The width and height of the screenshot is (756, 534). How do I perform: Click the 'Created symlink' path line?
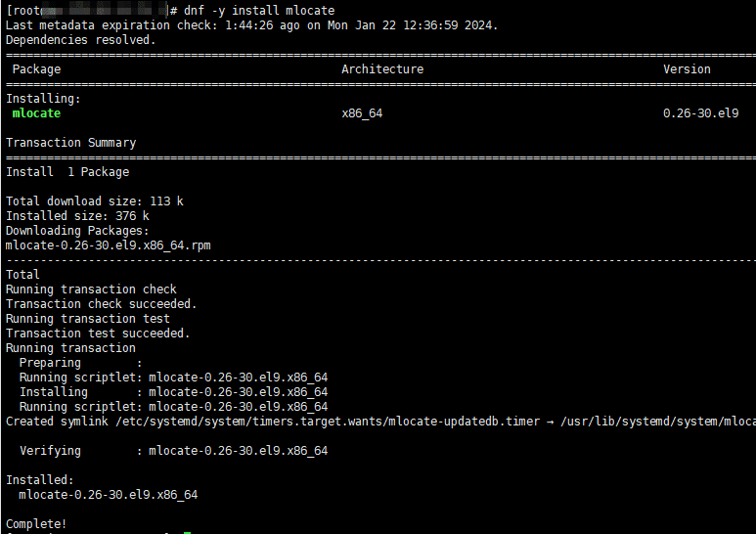click(x=380, y=422)
